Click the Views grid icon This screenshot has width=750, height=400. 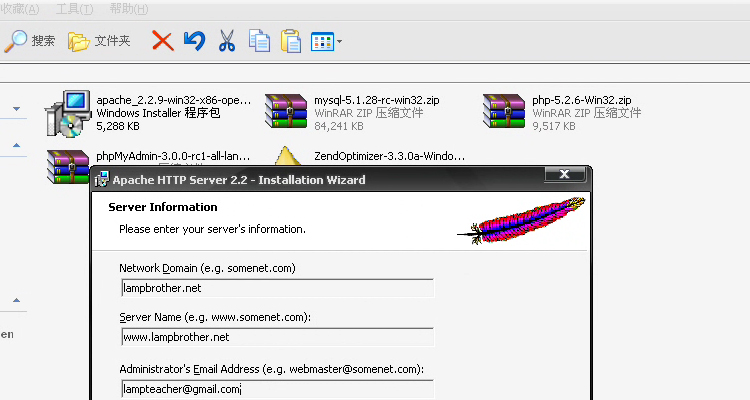(322, 42)
